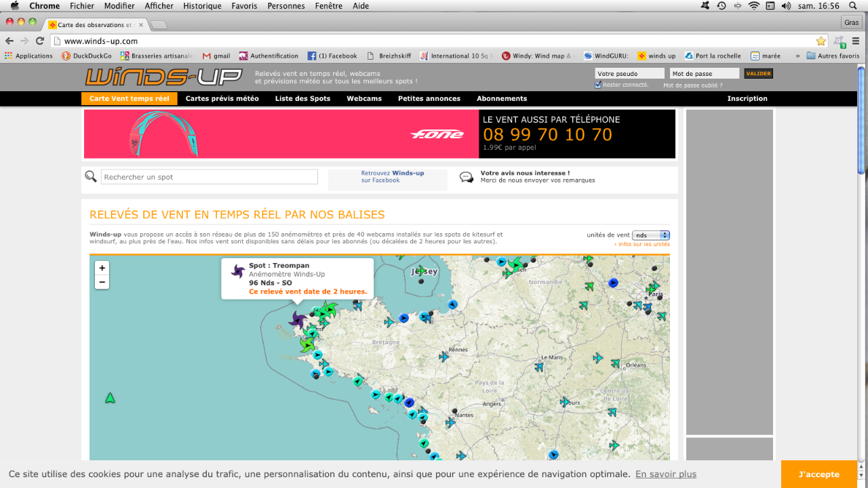This screenshot has height=488, width=868.
Task: Click the En savoir plus link
Action: 666,474
